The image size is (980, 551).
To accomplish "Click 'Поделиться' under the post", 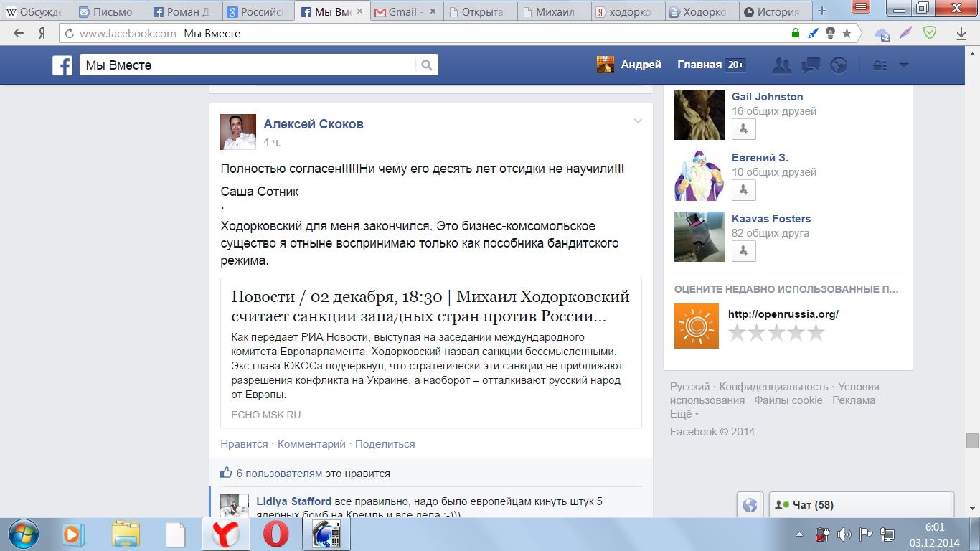I will 385,444.
